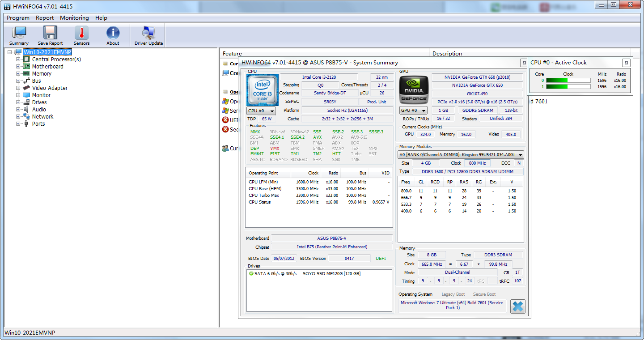
Task: Open the About dialog
Action: point(113,35)
